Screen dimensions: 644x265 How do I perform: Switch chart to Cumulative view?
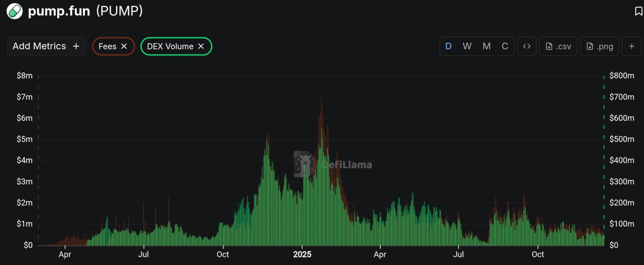[x=505, y=46]
